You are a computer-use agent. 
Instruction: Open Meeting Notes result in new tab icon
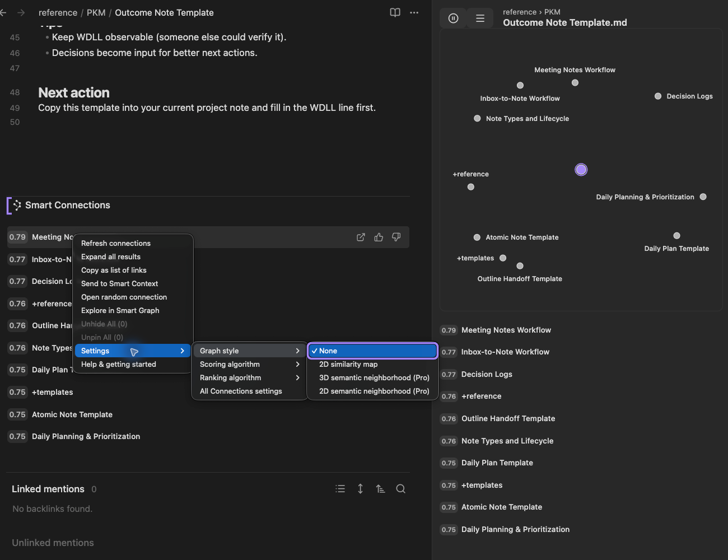pos(361,237)
